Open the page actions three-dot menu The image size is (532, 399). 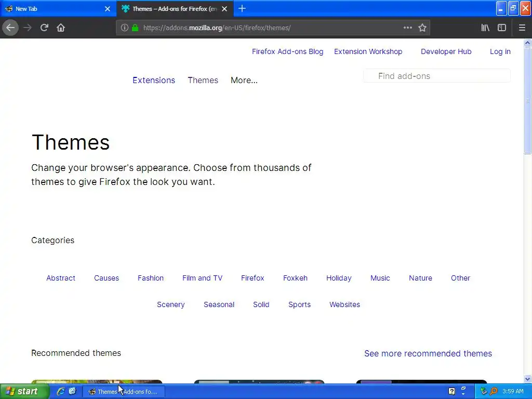tap(408, 28)
